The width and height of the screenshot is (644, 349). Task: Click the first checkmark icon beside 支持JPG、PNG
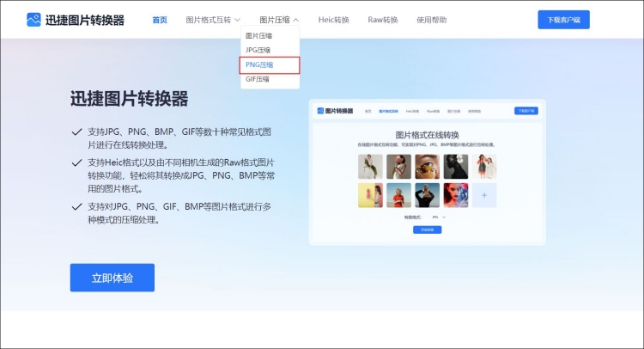pyautogui.click(x=76, y=132)
